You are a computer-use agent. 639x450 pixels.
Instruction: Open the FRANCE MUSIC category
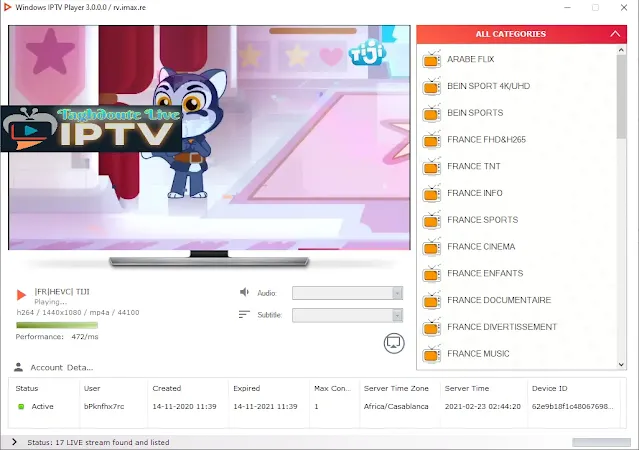478,354
